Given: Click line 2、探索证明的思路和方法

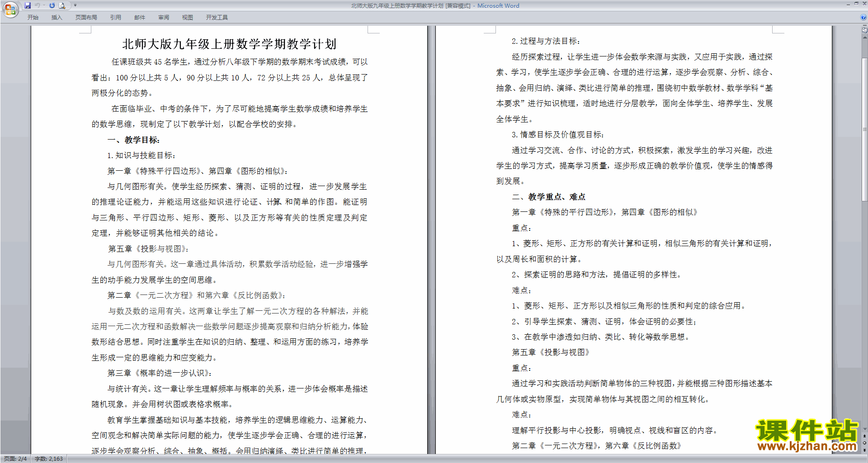Looking at the screenshot, I should tap(597, 275).
